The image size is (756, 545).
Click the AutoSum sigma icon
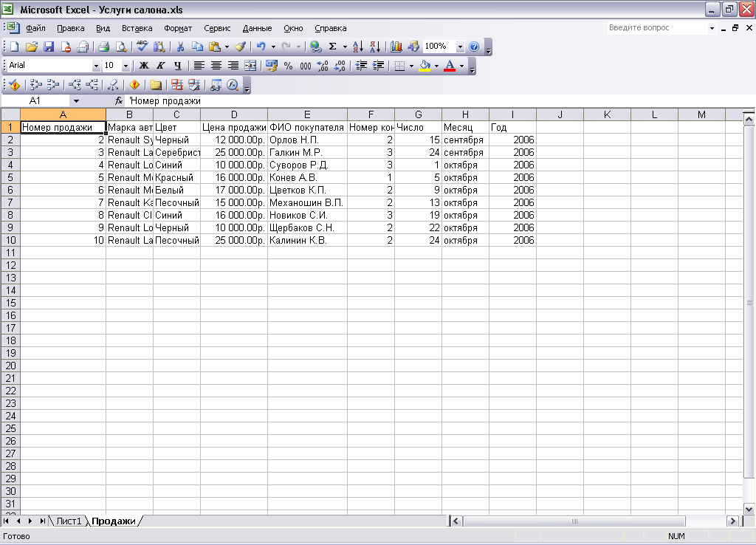coord(332,47)
